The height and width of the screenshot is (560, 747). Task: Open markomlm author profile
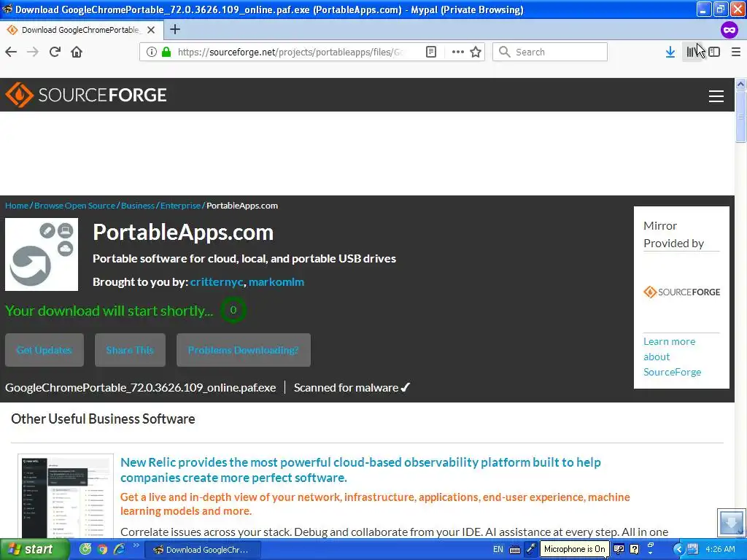point(276,282)
